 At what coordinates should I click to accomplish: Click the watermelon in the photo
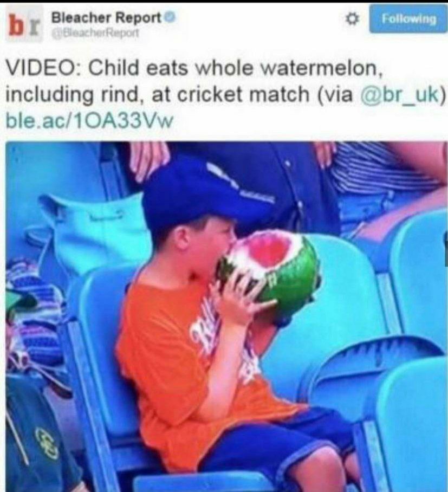[270, 268]
